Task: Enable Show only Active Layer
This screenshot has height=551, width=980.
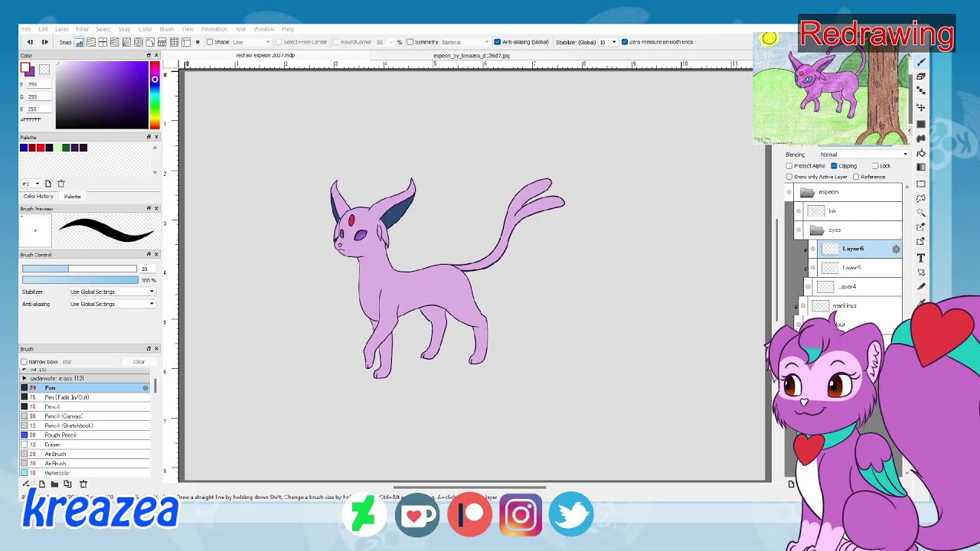Action: click(x=789, y=177)
